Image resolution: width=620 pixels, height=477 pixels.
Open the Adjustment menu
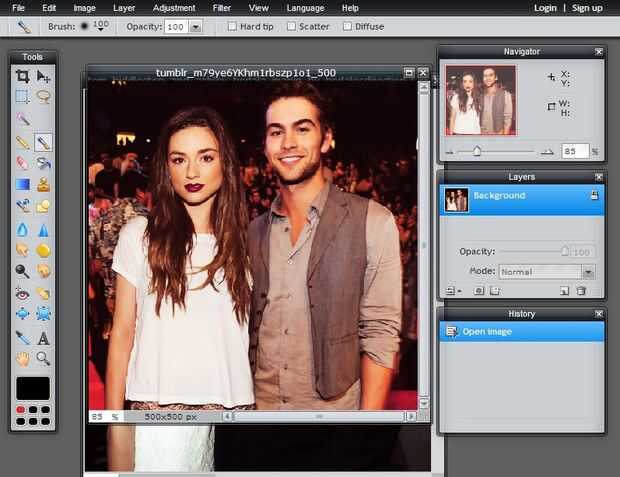[174, 8]
